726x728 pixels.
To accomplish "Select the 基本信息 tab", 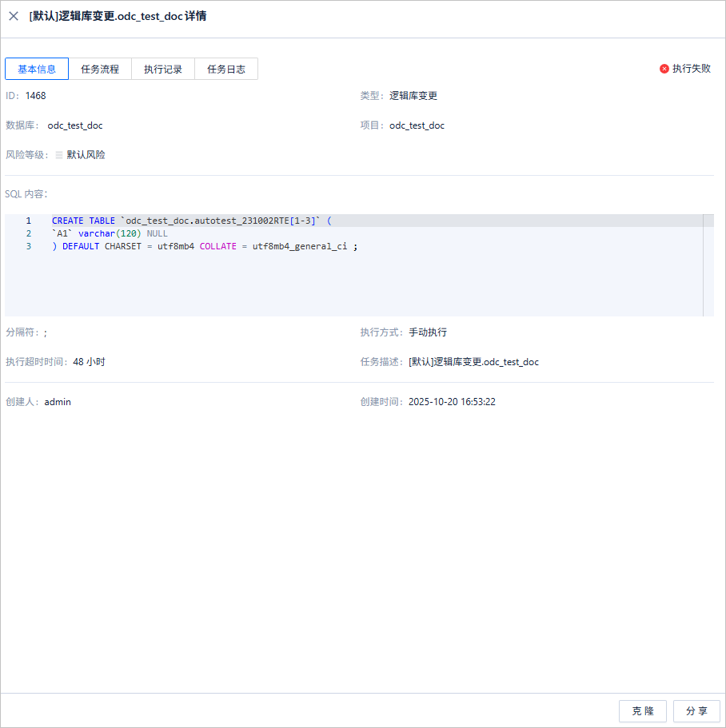I will (37, 70).
